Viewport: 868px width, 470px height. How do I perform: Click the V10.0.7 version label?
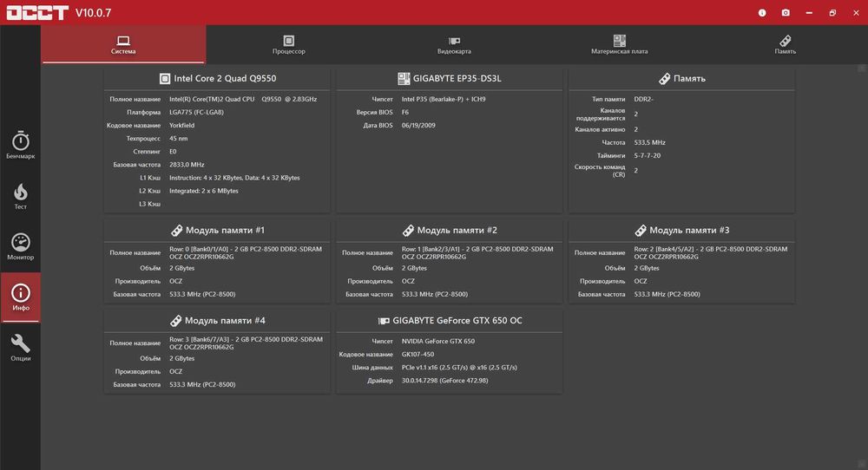click(93, 13)
